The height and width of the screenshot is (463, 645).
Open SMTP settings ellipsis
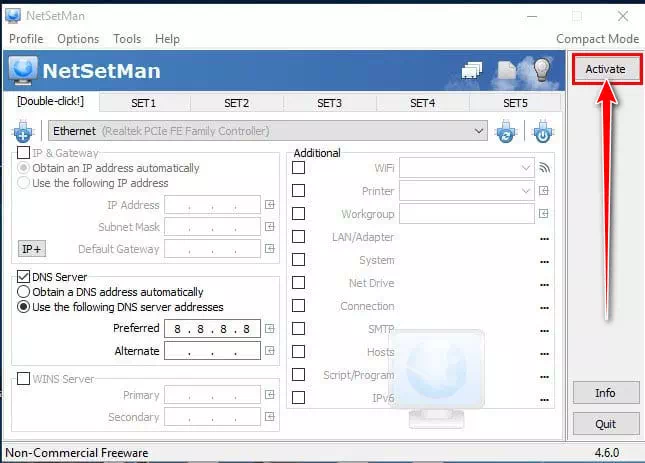point(544,331)
